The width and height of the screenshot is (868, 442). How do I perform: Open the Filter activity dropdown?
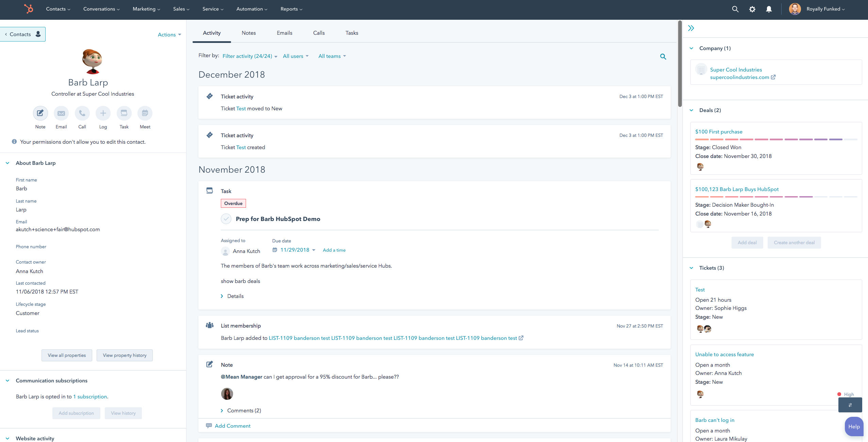250,56
